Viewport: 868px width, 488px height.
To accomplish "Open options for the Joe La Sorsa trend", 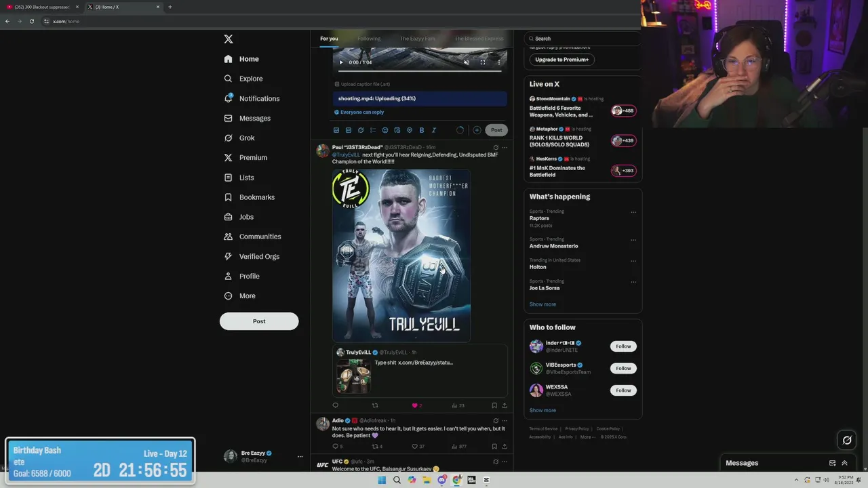I will coord(633,282).
